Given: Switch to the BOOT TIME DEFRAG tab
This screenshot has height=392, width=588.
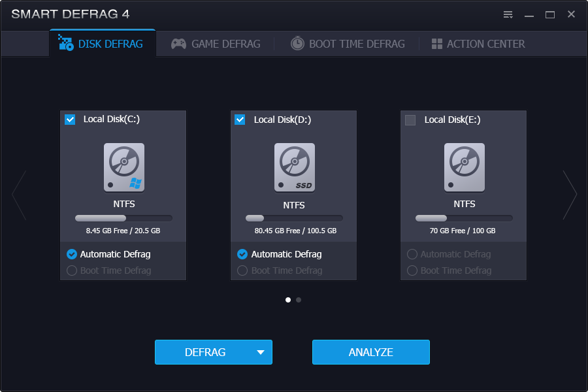Looking at the screenshot, I should [356, 44].
